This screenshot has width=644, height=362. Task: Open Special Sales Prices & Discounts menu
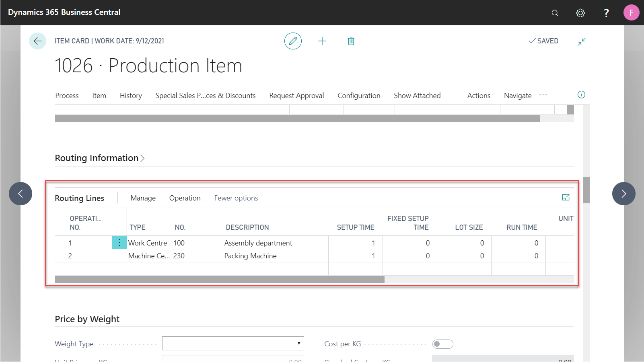206,96
